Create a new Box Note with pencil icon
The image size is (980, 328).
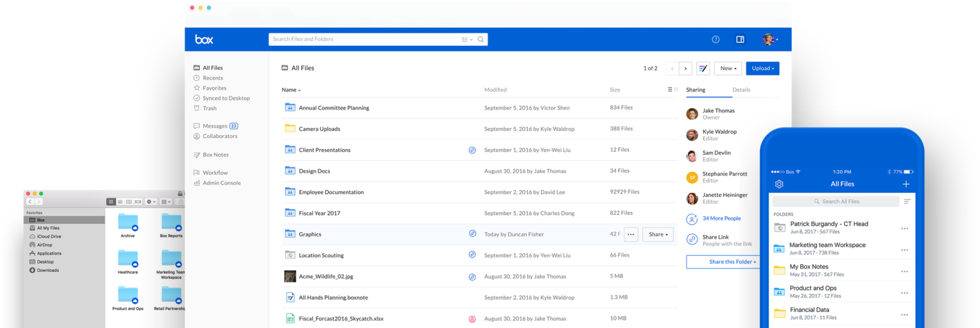(x=703, y=69)
